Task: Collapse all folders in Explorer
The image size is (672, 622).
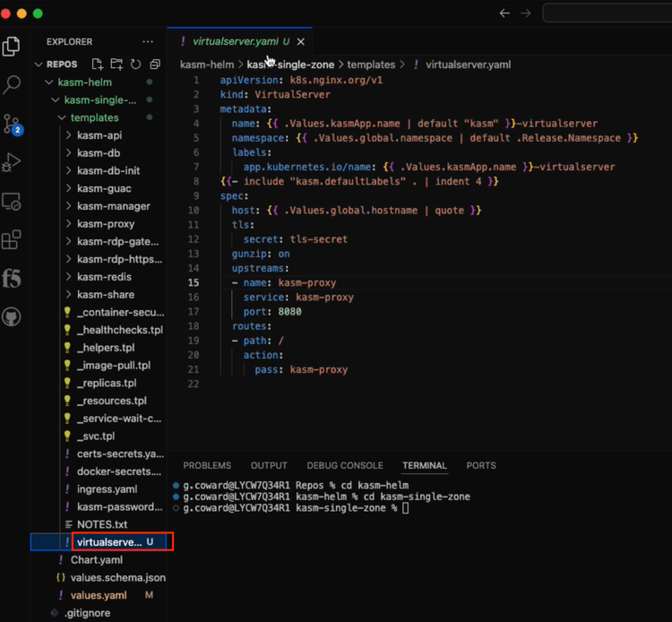Action: [x=155, y=65]
